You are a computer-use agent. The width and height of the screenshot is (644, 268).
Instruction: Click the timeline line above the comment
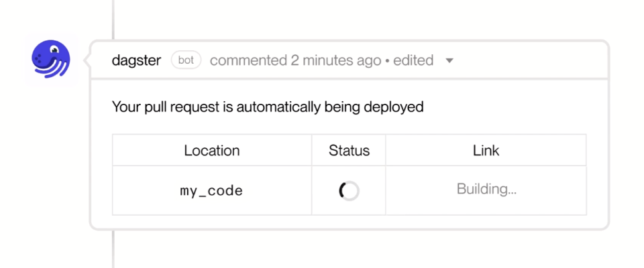pyautogui.click(x=113, y=19)
